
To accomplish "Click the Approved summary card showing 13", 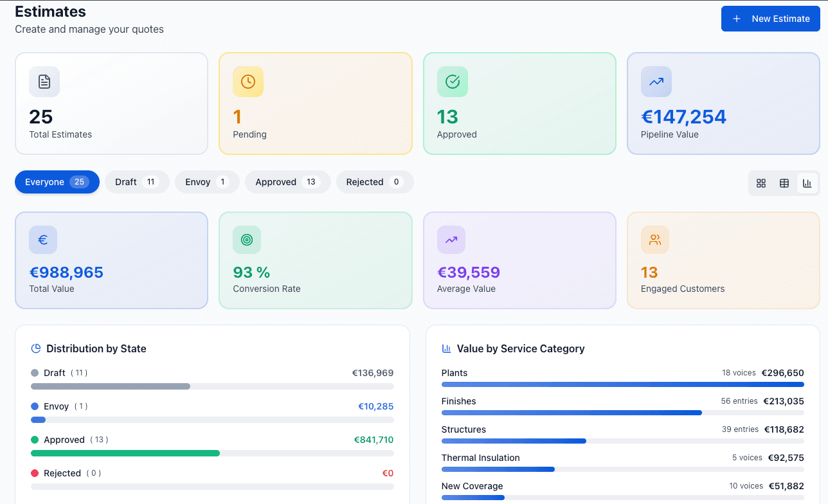I will click(x=519, y=104).
